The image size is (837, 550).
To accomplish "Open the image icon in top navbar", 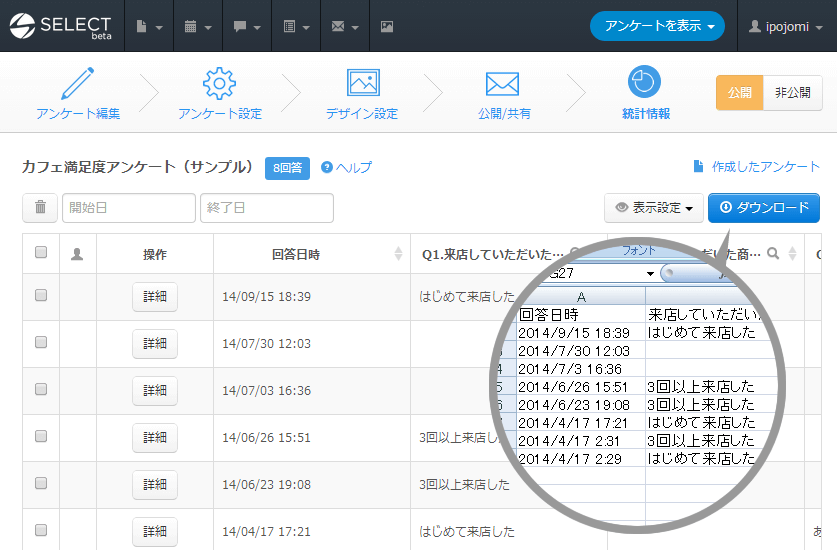I will [x=387, y=26].
